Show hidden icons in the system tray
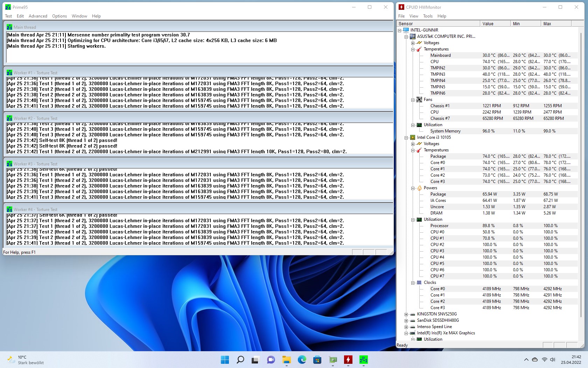Image resolution: width=588 pixels, height=368 pixels. pyautogui.click(x=526, y=360)
